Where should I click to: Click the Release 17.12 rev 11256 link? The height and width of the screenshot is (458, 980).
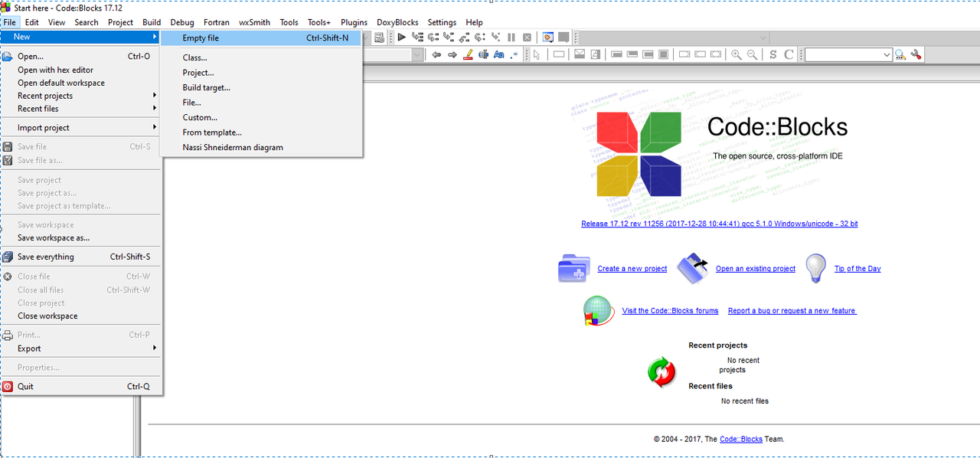(x=719, y=224)
